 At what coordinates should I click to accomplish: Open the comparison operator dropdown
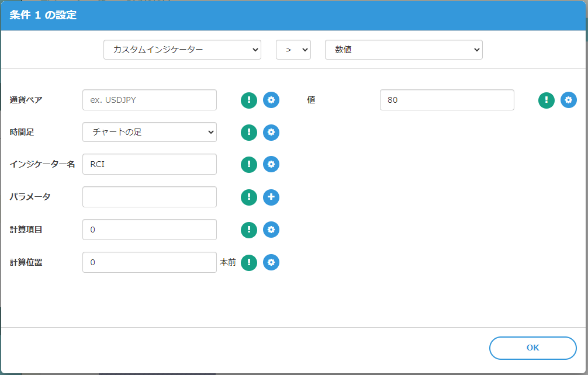point(293,50)
